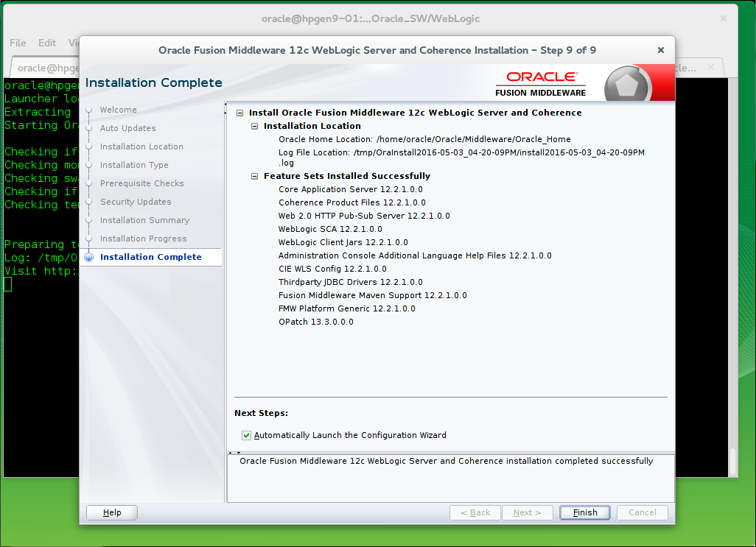The height and width of the screenshot is (547, 756).
Task: Select the OPatch 13.3.0.0.0 feature entry
Action: 315,322
